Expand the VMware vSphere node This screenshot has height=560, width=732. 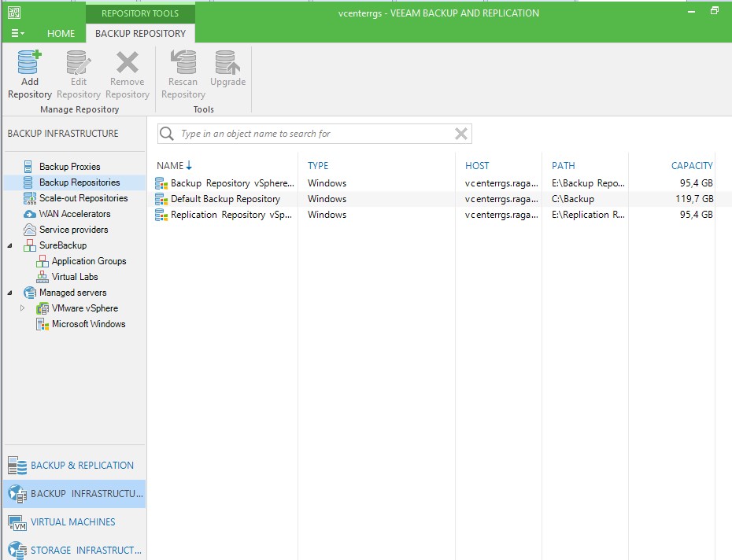22,308
